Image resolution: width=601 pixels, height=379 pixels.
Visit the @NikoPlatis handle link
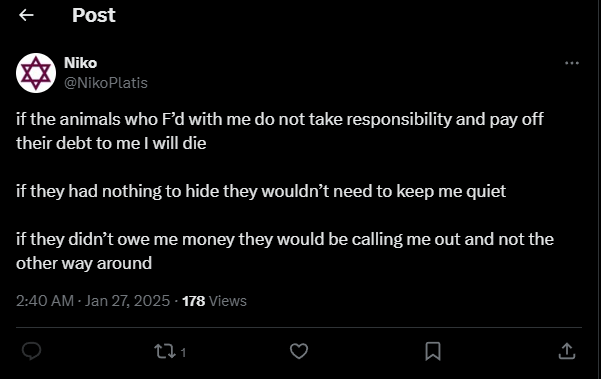106,83
